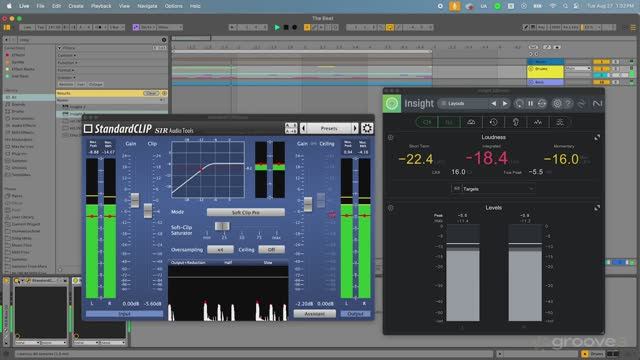Open the Live menu
This screenshot has width=640, height=360.
click(x=24, y=6)
